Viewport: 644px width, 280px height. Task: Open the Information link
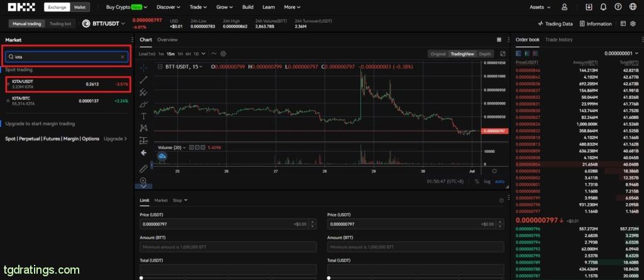pos(596,24)
